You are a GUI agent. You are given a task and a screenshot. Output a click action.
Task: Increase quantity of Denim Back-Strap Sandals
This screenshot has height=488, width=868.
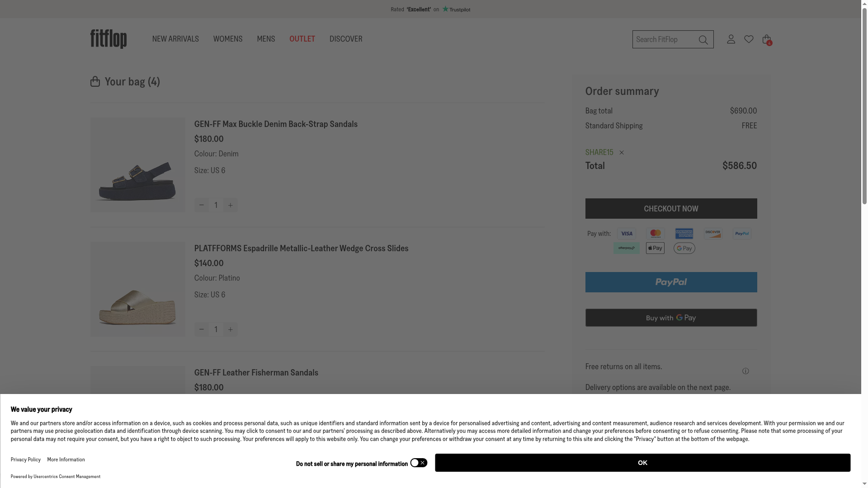click(230, 205)
